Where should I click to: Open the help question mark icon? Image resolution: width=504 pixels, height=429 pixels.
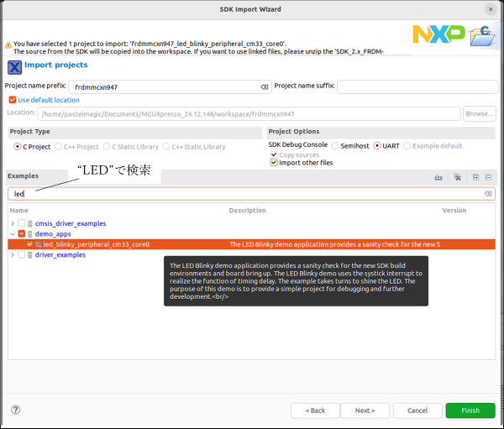16,410
